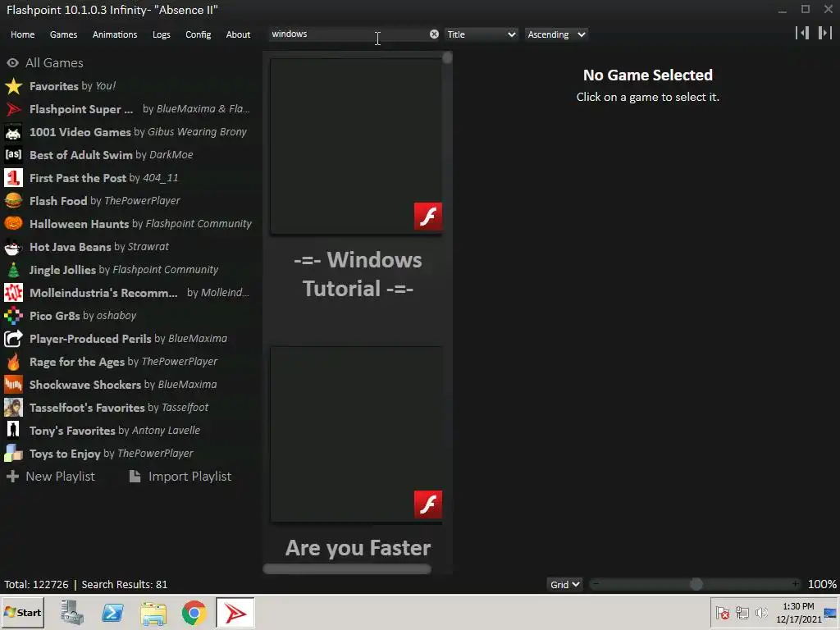Click the Molleindustria's Recommendations icon
The height and width of the screenshot is (630, 840).
(x=13, y=293)
